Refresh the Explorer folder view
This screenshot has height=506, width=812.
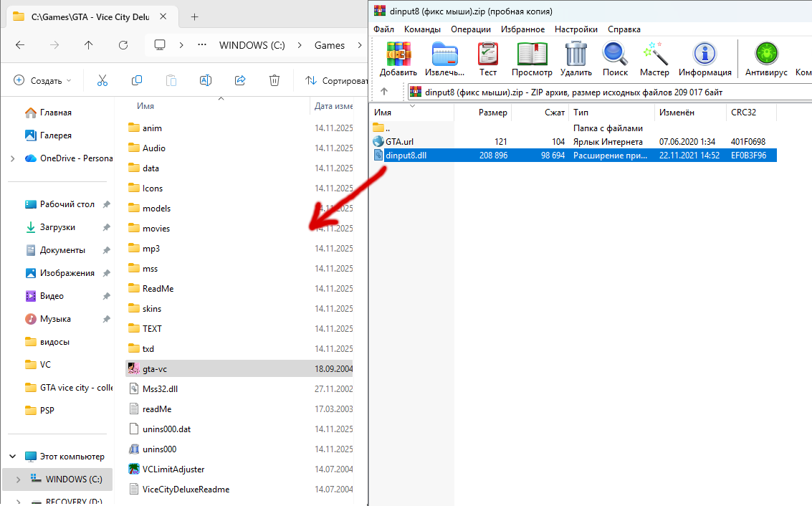coord(123,45)
